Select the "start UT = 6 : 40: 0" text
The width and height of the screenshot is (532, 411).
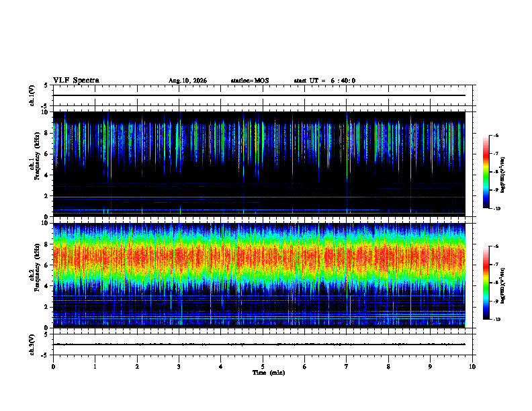tap(324, 81)
